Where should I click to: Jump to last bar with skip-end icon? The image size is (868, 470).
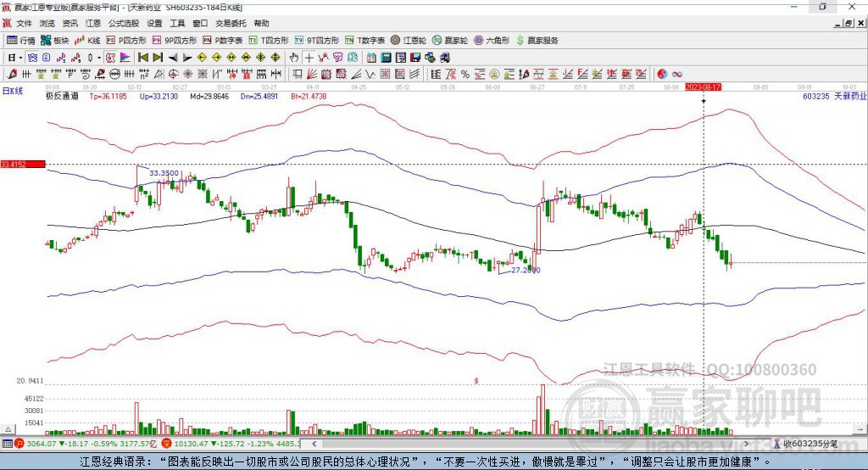pyautogui.click(x=158, y=58)
